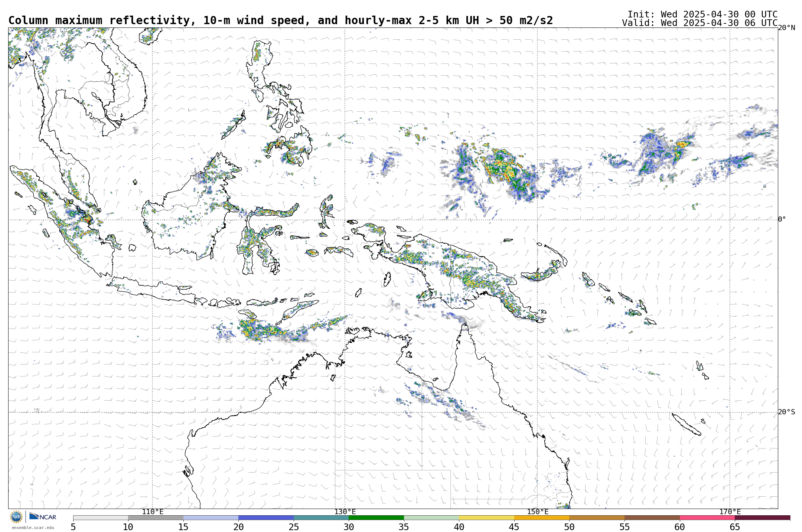Click the 110°E longitude label
802x532 pixels.
(x=153, y=512)
